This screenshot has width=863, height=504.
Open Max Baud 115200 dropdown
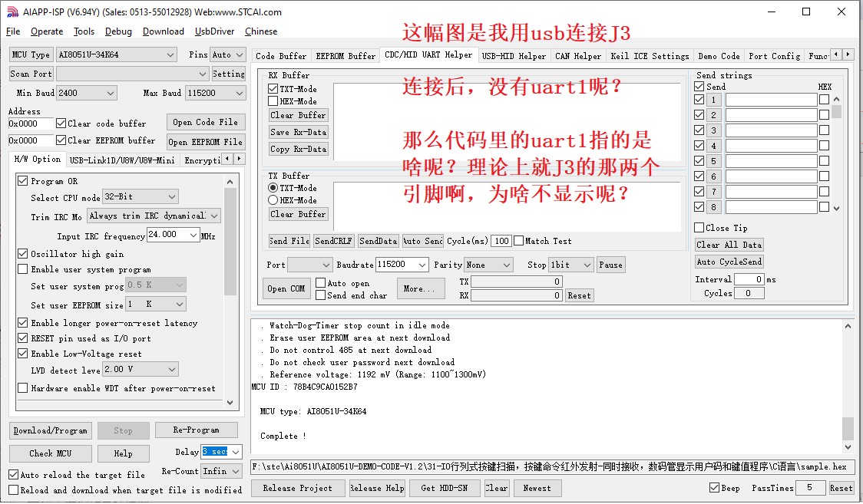pyautogui.click(x=215, y=93)
